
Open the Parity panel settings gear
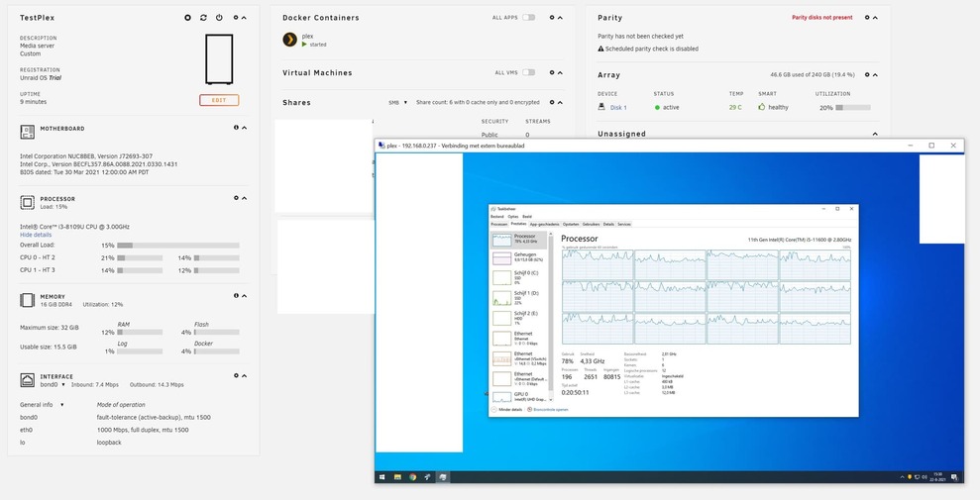867,18
